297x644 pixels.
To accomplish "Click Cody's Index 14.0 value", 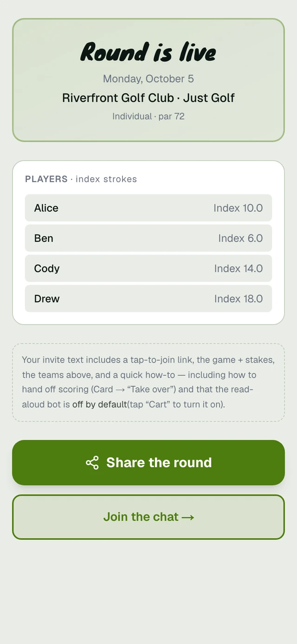I will tap(239, 268).
